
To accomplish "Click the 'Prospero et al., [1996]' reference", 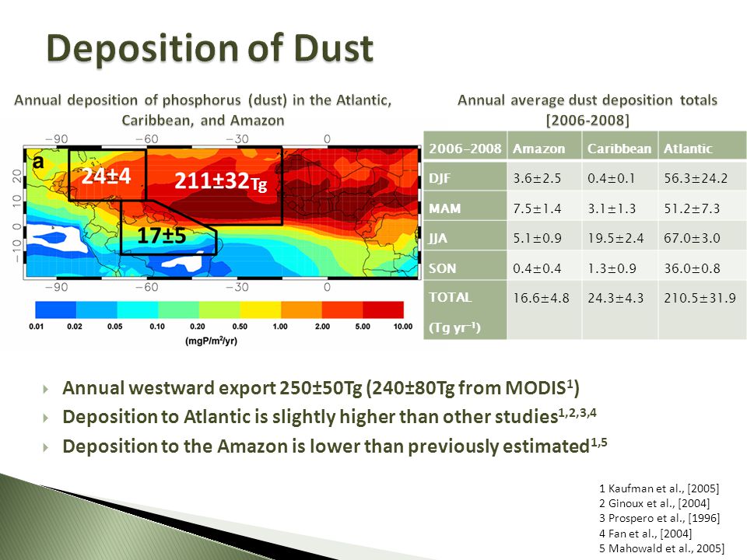I will pyautogui.click(x=659, y=518).
